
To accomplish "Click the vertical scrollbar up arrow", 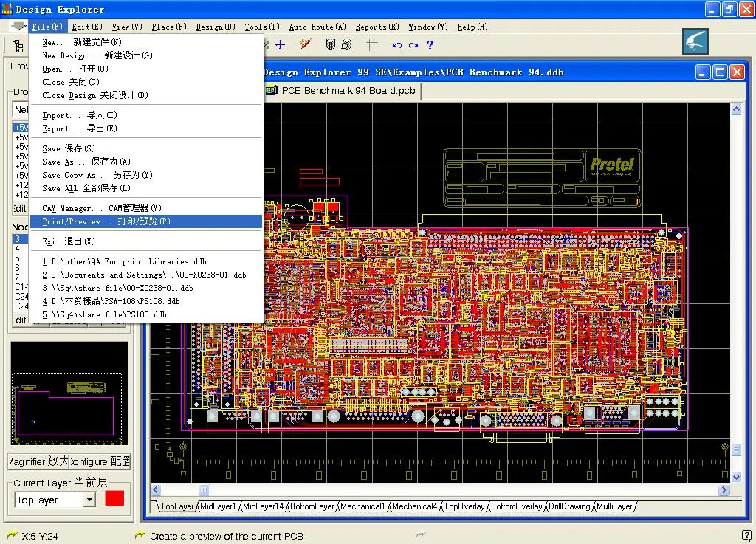I will [x=736, y=109].
